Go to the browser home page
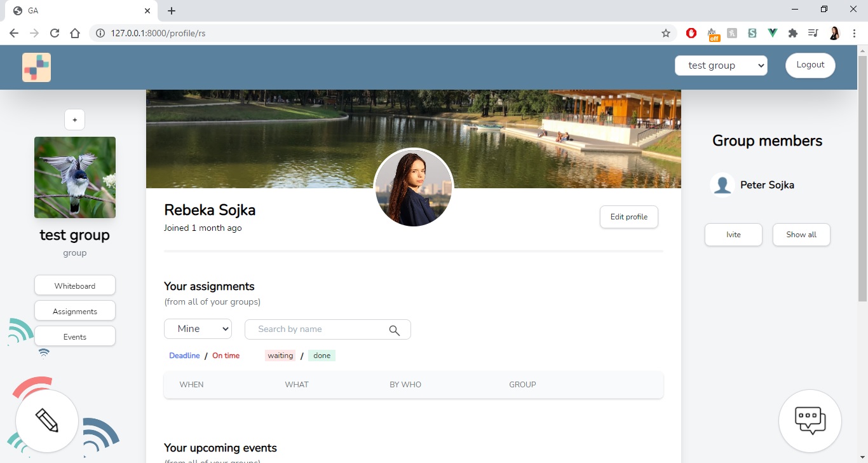This screenshot has height=463, width=868. (x=75, y=33)
